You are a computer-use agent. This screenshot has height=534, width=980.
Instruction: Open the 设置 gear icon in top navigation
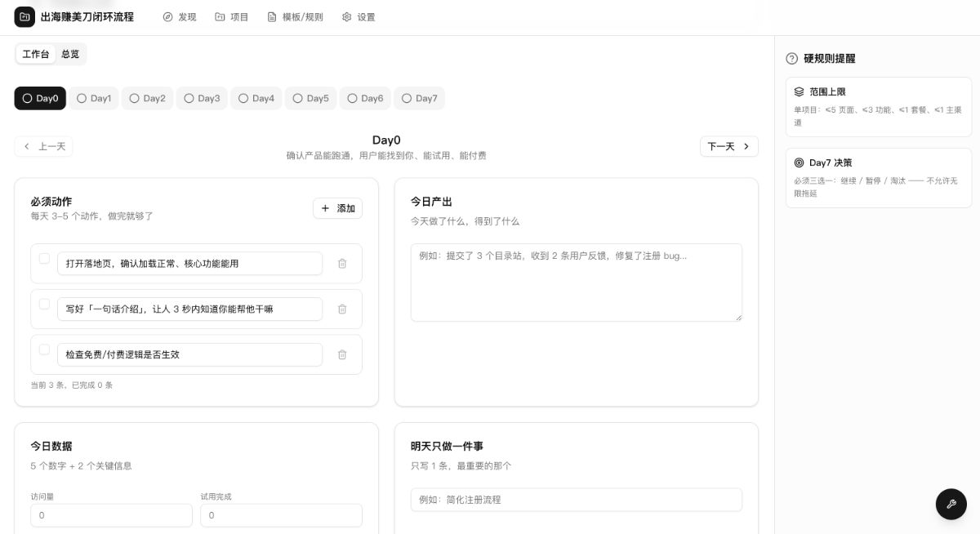coord(346,16)
